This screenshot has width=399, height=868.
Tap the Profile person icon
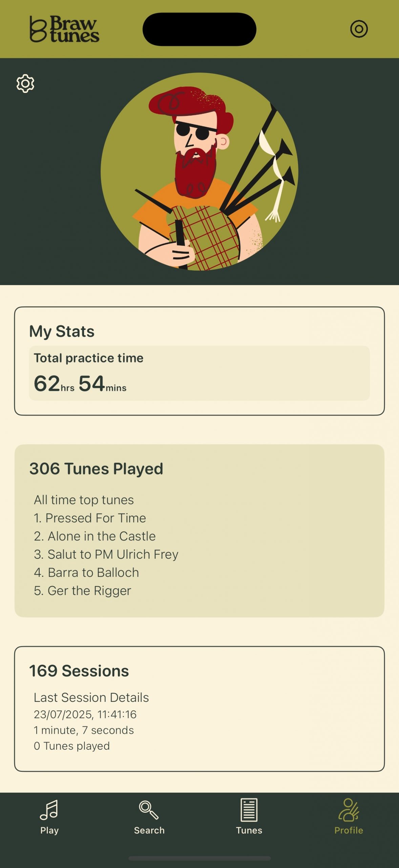click(x=349, y=810)
